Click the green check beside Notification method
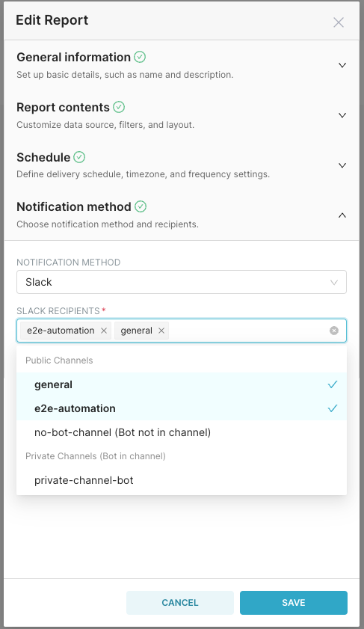Image resolution: width=364 pixels, height=629 pixels. click(141, 206)
